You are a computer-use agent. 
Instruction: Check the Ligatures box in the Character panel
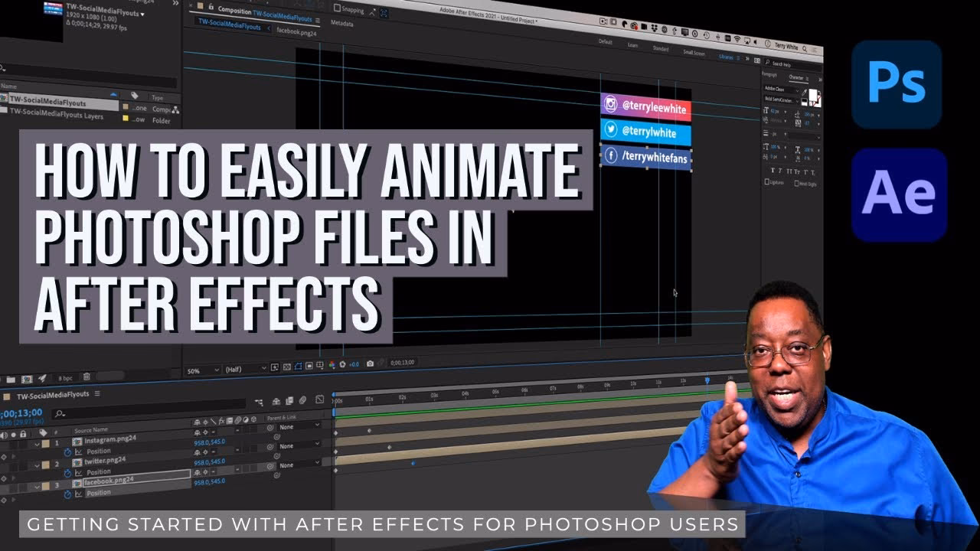coord(767,181)
